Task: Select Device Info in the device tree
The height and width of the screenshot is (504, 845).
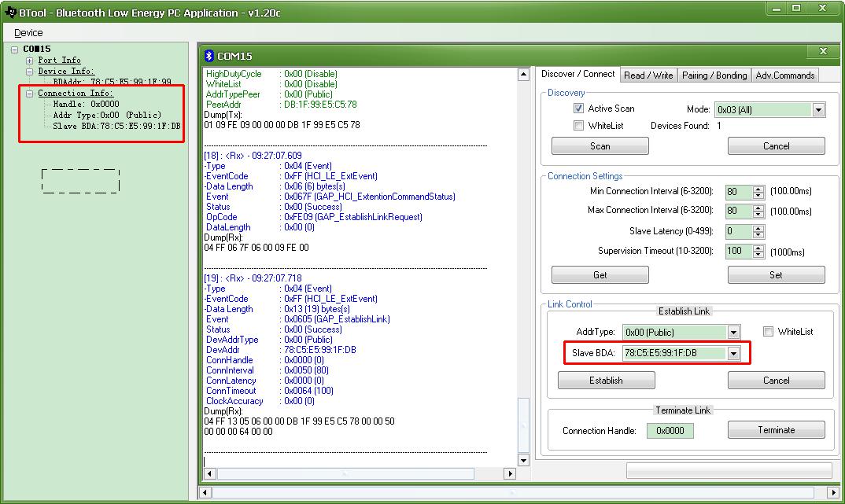Action: tap(66, 71)
